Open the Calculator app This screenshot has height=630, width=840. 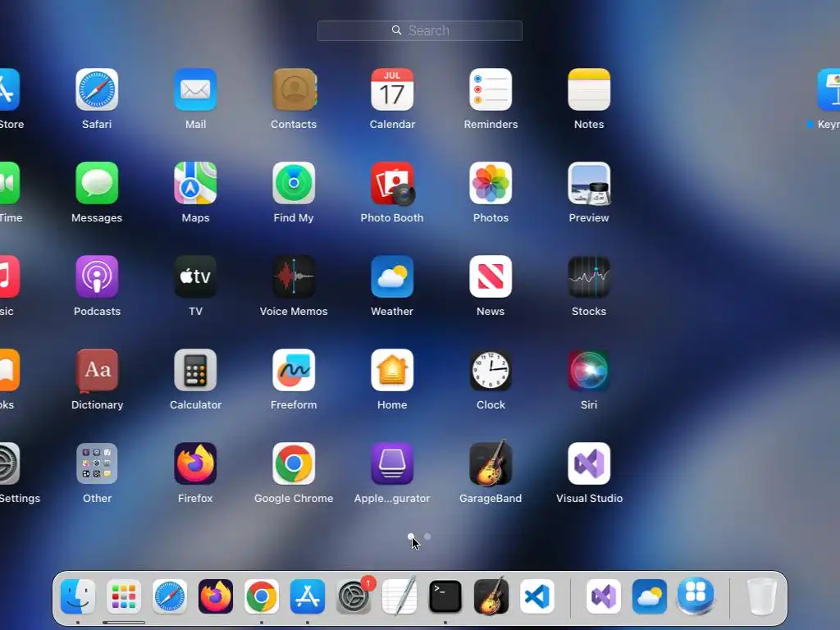click(x=195, y=370)
